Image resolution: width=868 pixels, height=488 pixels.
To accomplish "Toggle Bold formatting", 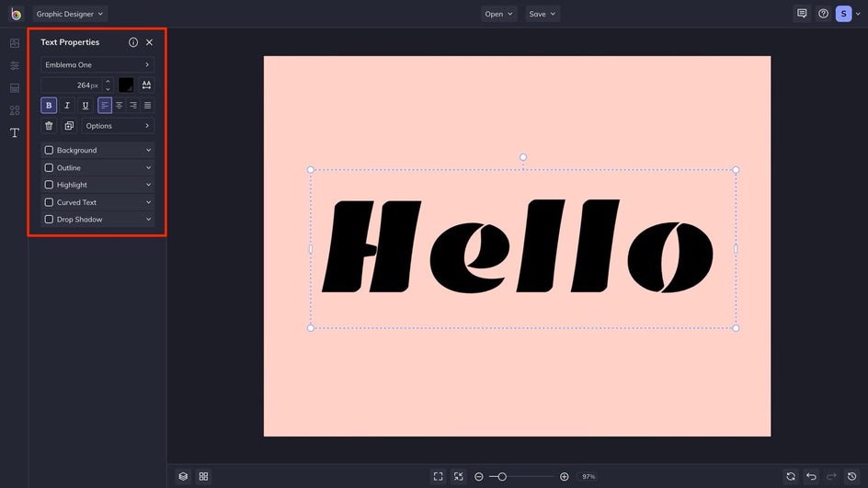I will click(x=49, y=105).
